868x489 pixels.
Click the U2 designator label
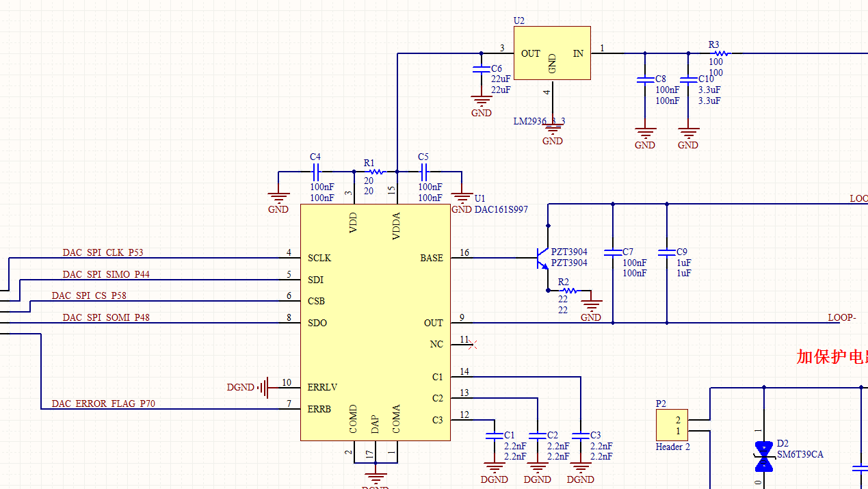[x=519, y=21]
